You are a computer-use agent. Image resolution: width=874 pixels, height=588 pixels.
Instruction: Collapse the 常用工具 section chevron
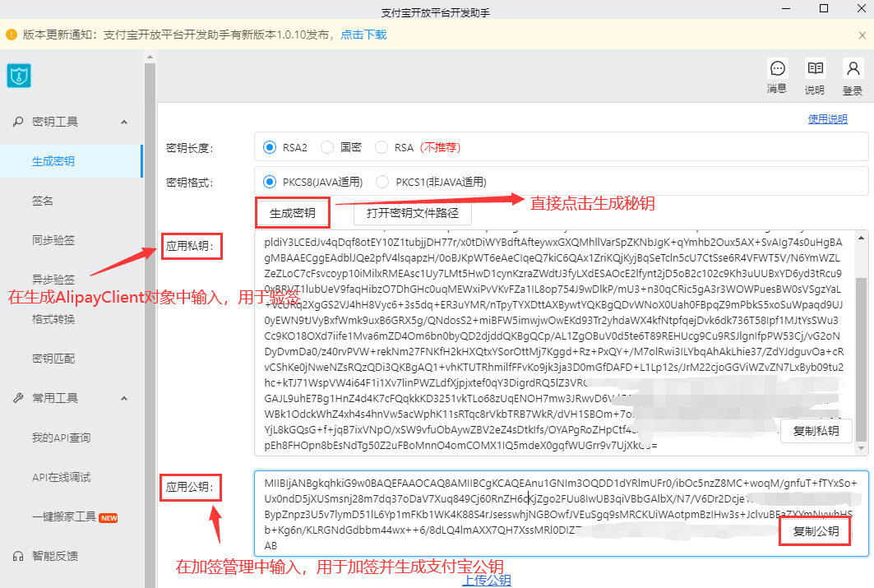(x=124, y=398)
